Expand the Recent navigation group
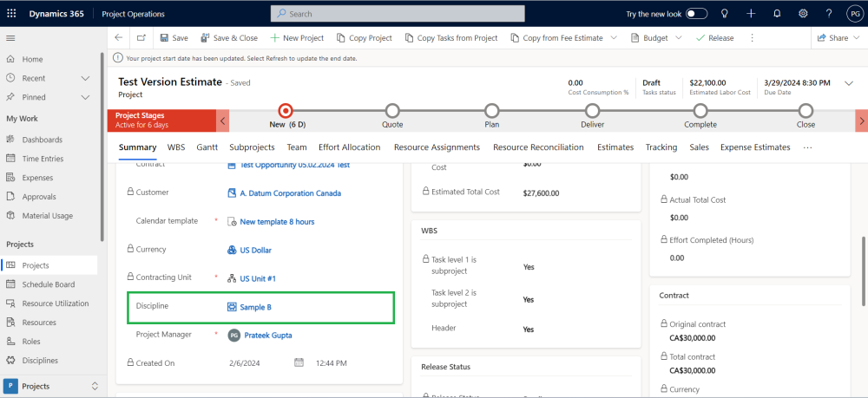The image size is (868, 398). point(85,78)
